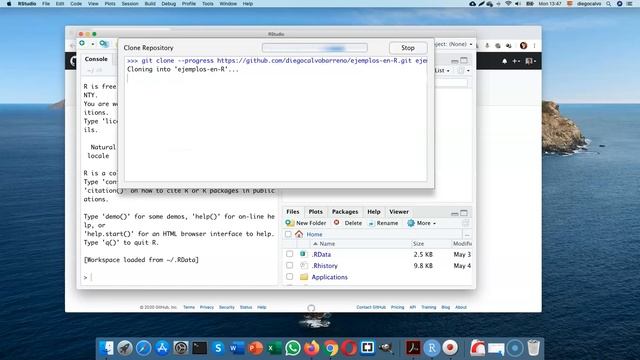
Task: Click the browser profile avatar icon
Action: coord(523,45)
